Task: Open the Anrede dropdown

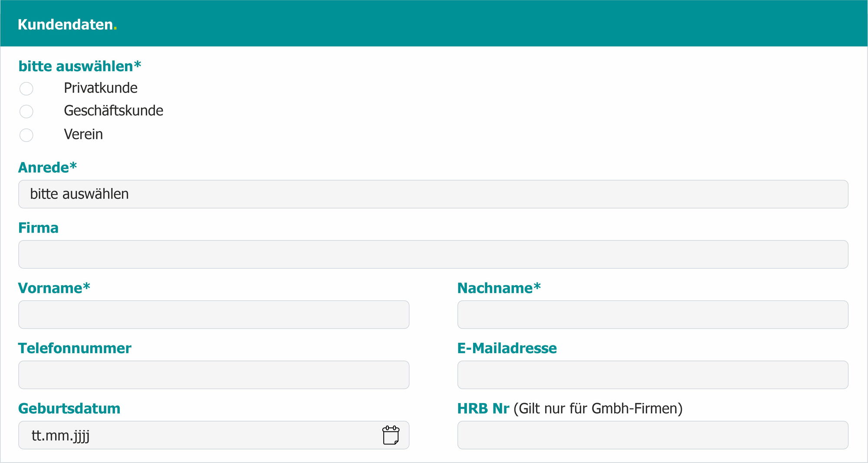Action: click(x=433, y=194)
